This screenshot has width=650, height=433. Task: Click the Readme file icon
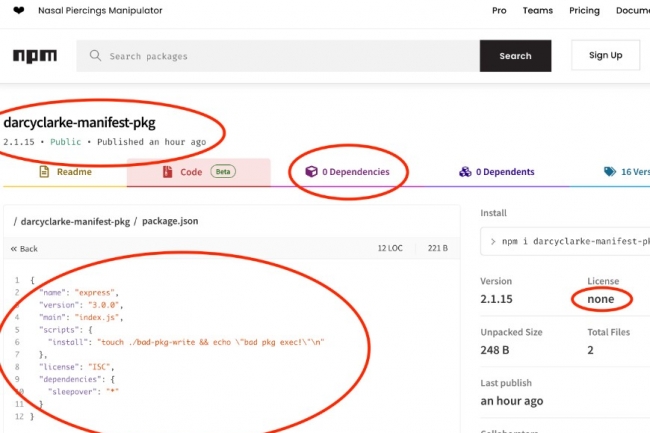(44, 172)
